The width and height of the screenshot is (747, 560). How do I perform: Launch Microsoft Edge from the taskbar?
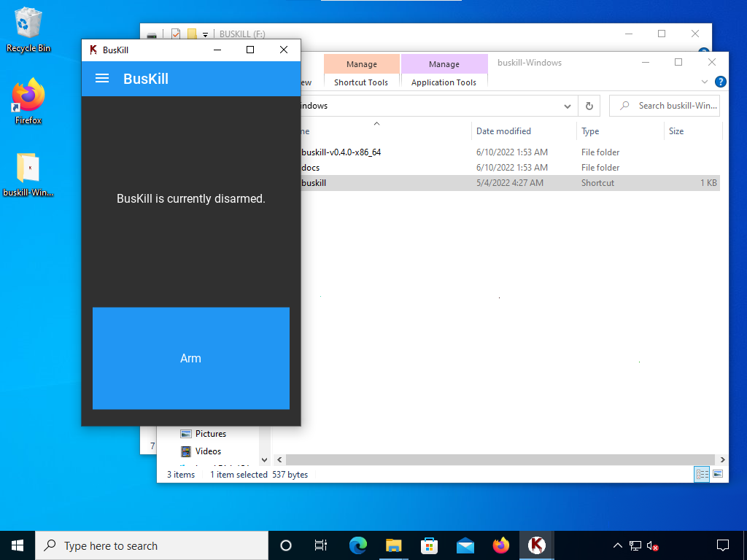[x=357, y=545]
